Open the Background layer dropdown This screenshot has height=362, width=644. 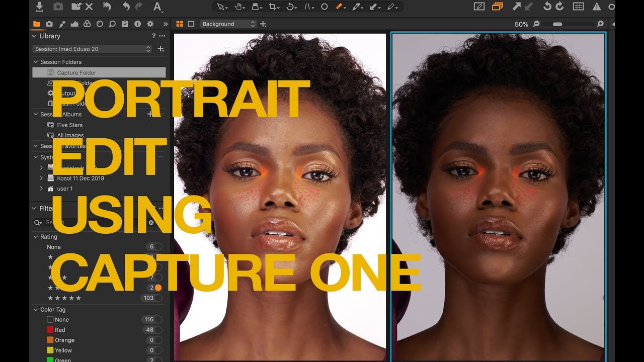228,24
